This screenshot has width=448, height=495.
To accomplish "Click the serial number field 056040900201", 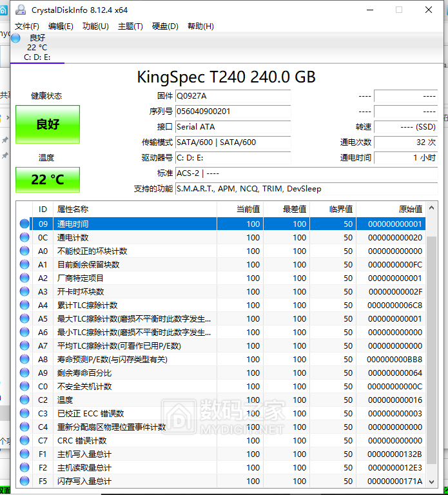I will 233,112.
